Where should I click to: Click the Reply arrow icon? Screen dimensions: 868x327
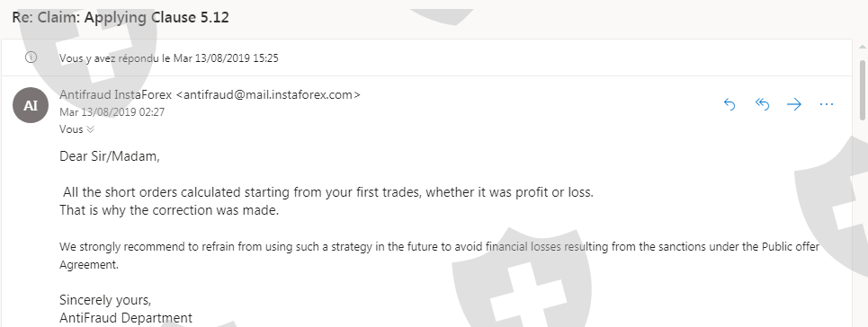tap(729, 104)
